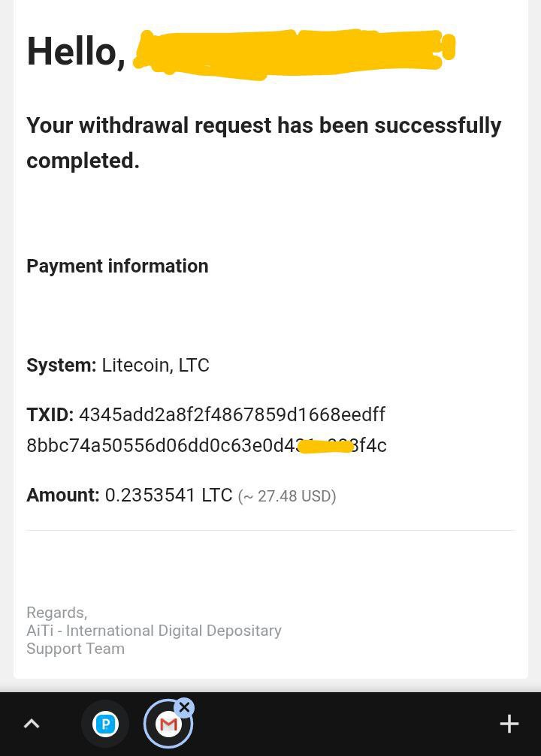
Task: Click the 'System:' label
Action: (62, 365)
